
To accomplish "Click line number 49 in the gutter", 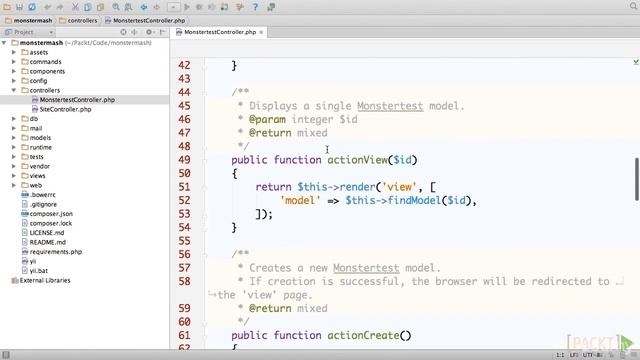I will (x=184, y=160).
